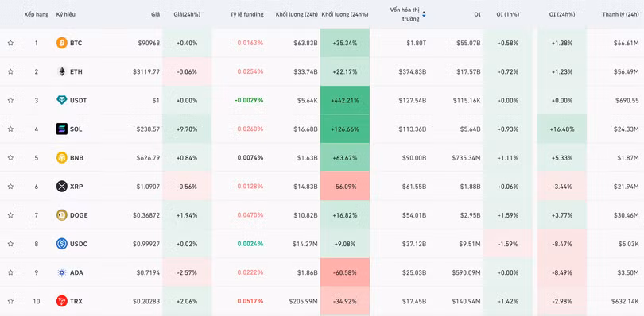Click SOL price change +9.70%
Viewport: 644px width, 316px height.
pos(187,129)
